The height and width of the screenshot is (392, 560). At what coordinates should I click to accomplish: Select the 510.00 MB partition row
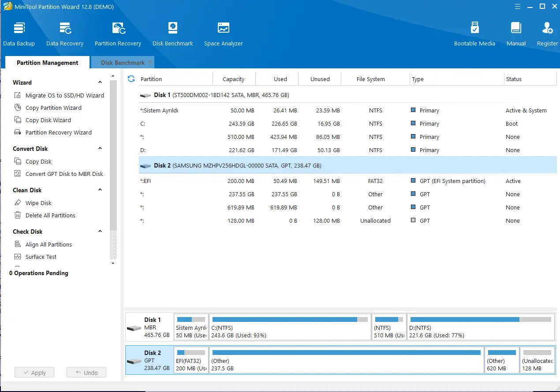pos(347,137)
